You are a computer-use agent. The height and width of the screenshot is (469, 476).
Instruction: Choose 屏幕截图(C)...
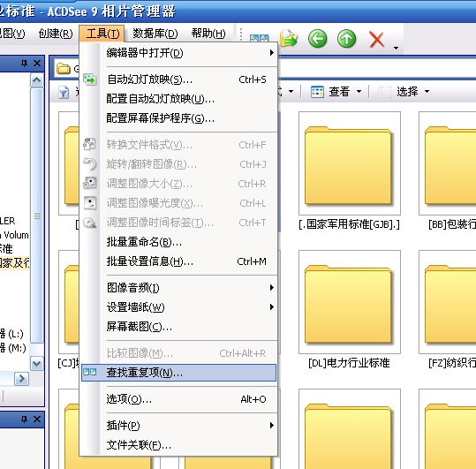click(178, 327)
